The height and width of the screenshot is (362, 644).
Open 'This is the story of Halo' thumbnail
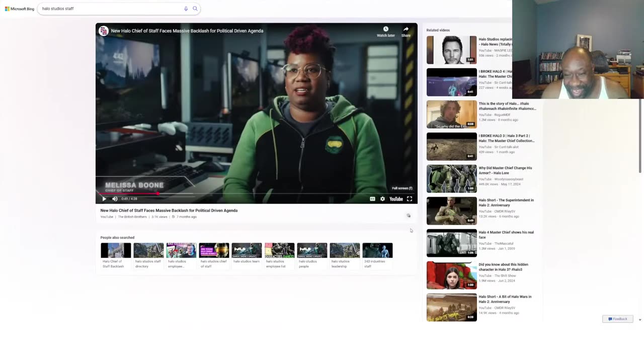pos(451,114)
